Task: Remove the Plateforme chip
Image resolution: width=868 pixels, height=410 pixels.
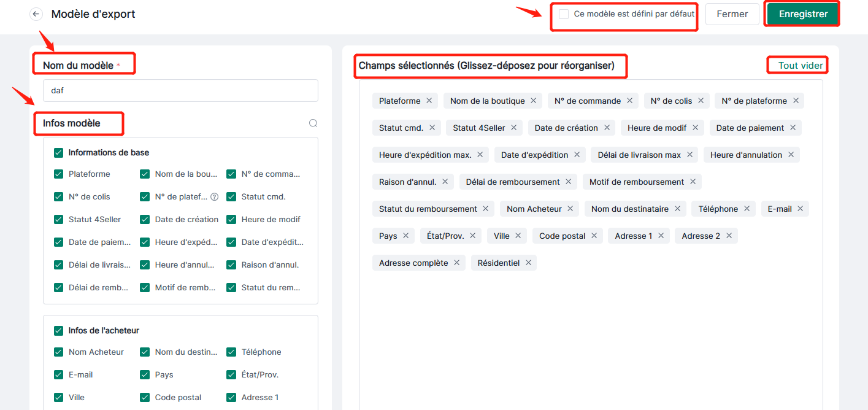Action: coord(429,101)
